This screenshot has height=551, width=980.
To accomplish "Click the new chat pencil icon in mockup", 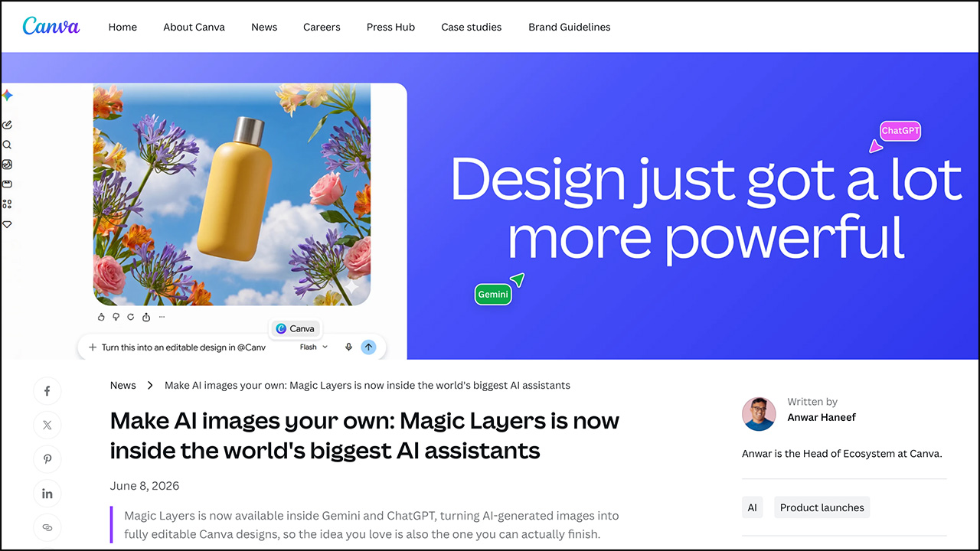I will point(8,125).
